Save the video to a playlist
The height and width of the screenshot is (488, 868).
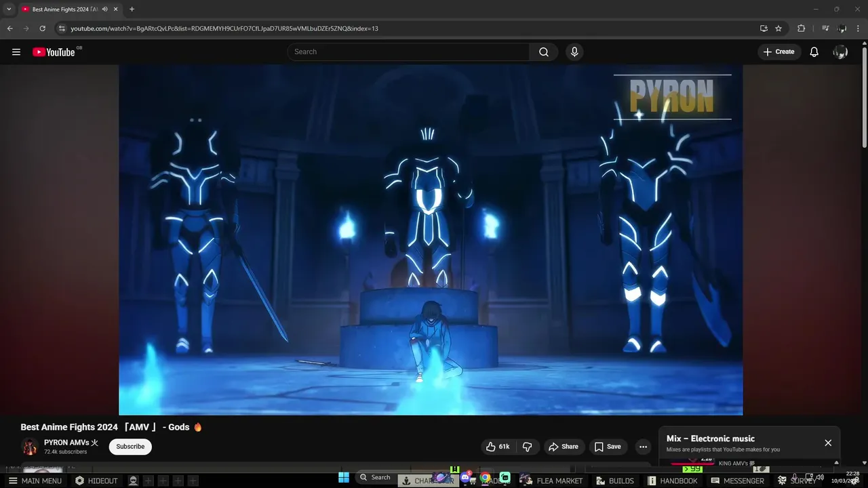click(x=608, y=447)
